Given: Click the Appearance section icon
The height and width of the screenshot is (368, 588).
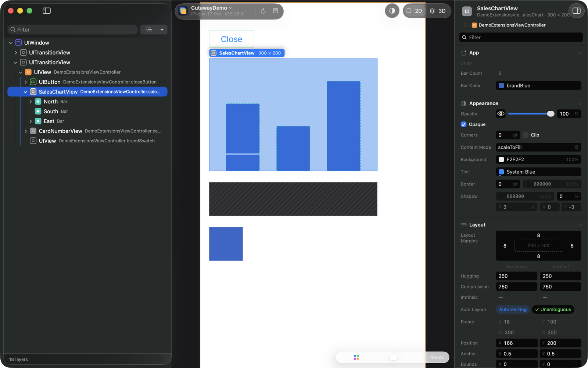Looking at the screenshot, I should coord(463,103).
